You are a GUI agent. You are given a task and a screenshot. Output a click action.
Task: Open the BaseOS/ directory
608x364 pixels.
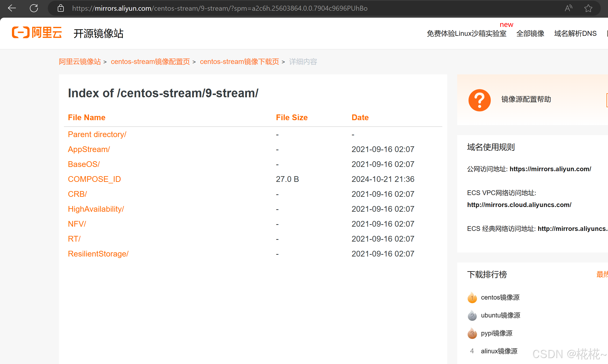click(x=84, y=164)
